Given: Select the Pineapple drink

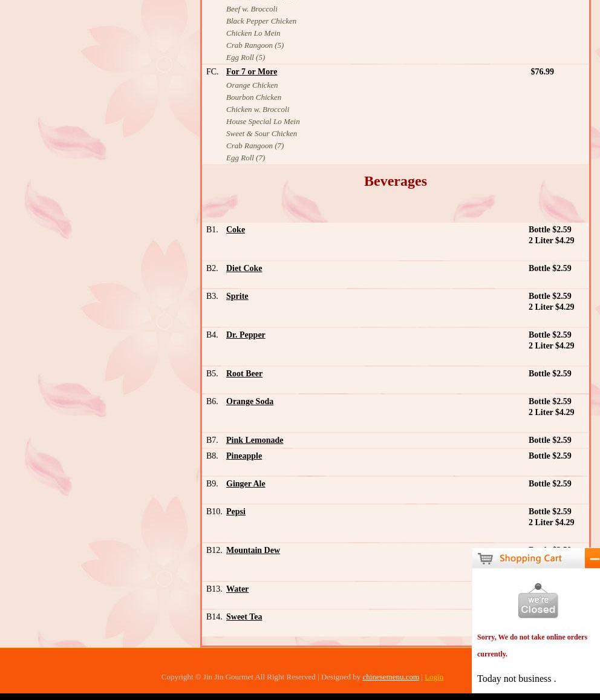Looking at the screenshot, I should point(244,456).
